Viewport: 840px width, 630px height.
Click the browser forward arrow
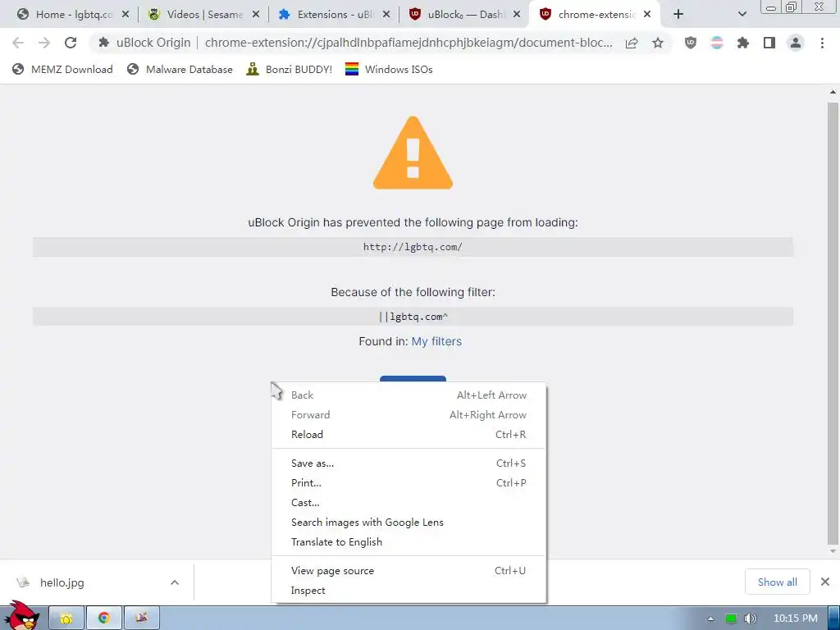point(44,43)
